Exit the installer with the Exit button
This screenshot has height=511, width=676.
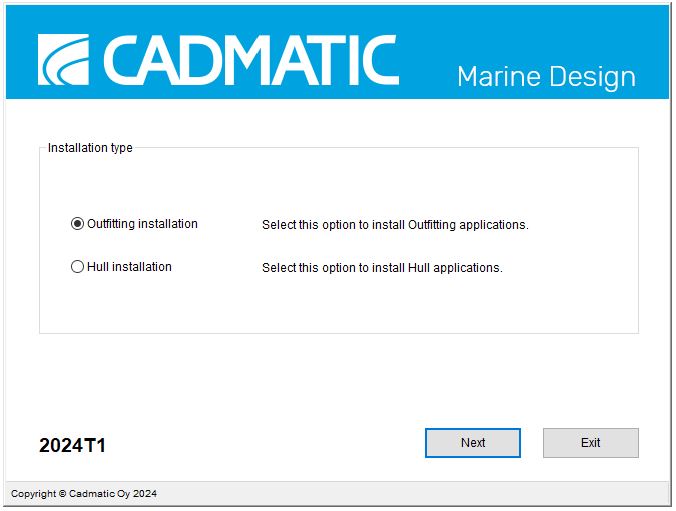pyautogui.click(x=590, y=443)
